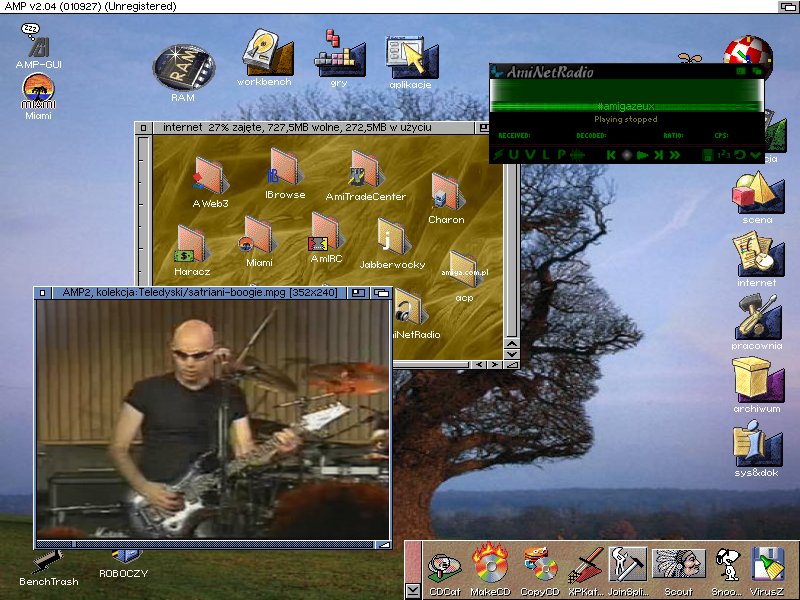
Task: Click AmiNetRadio iconify gadget in title
Action: point(741,71)
